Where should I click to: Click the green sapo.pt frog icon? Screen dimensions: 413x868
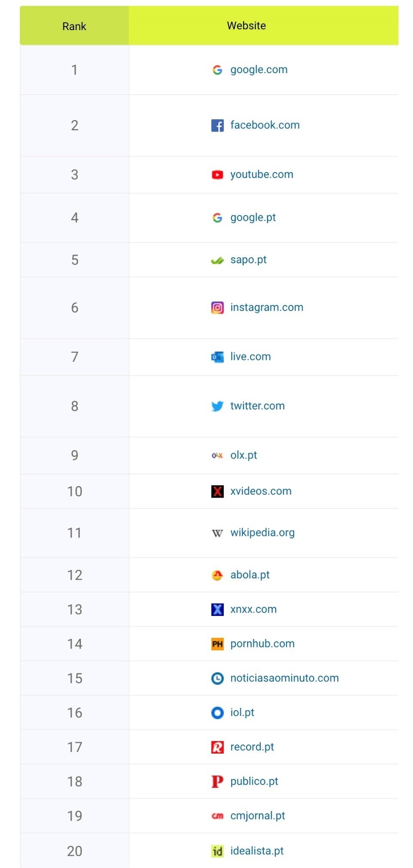pos(217,260)
